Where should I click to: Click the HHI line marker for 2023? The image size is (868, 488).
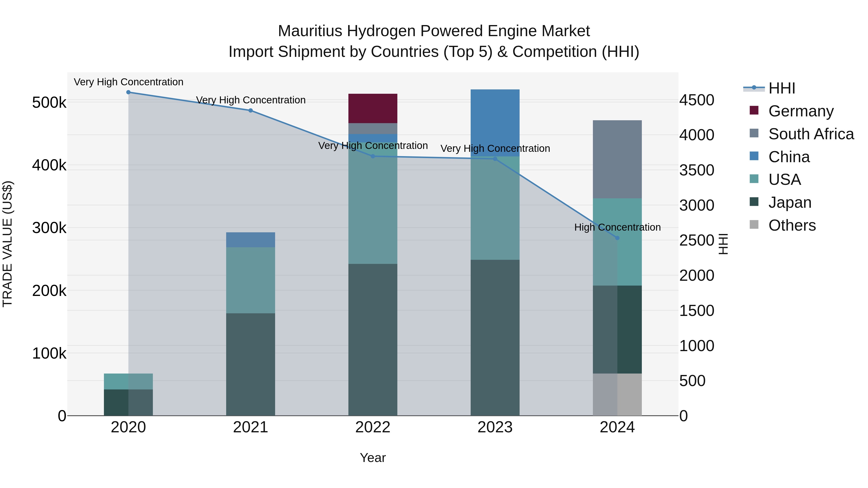495,159
